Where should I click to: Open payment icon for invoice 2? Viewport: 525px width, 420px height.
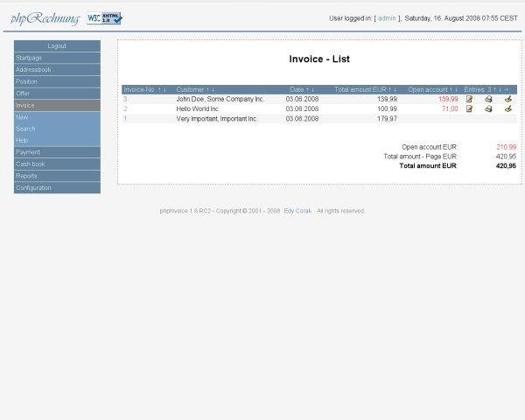[508, 108]
